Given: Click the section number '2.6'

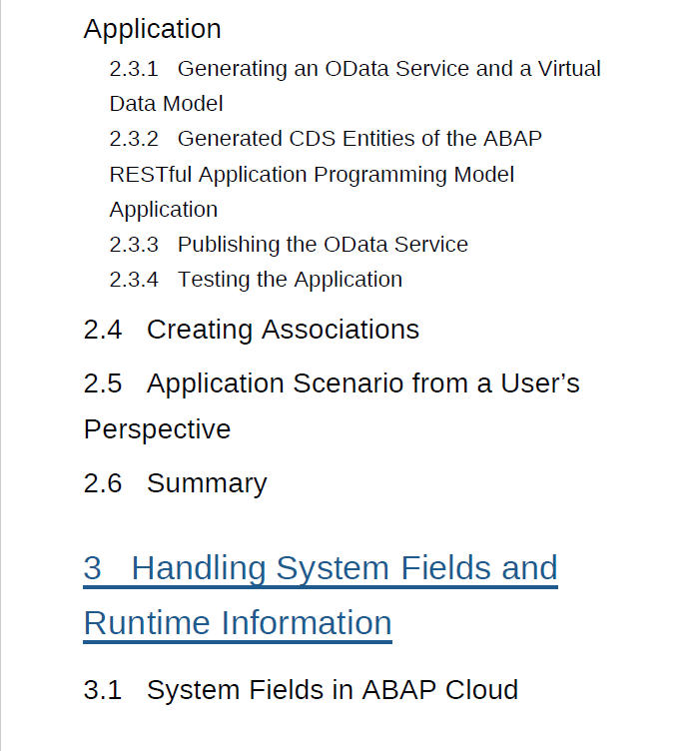Looking at the screenshot, I should [x=103, y=483].
